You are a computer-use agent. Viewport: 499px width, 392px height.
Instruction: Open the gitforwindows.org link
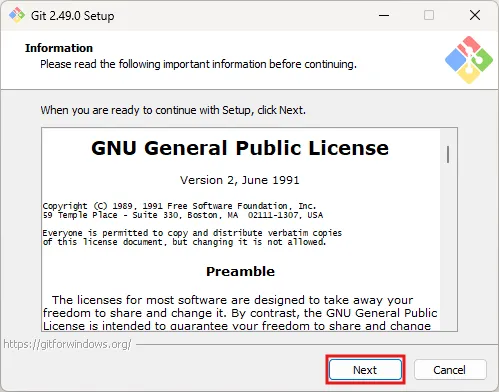coord(68,344)
